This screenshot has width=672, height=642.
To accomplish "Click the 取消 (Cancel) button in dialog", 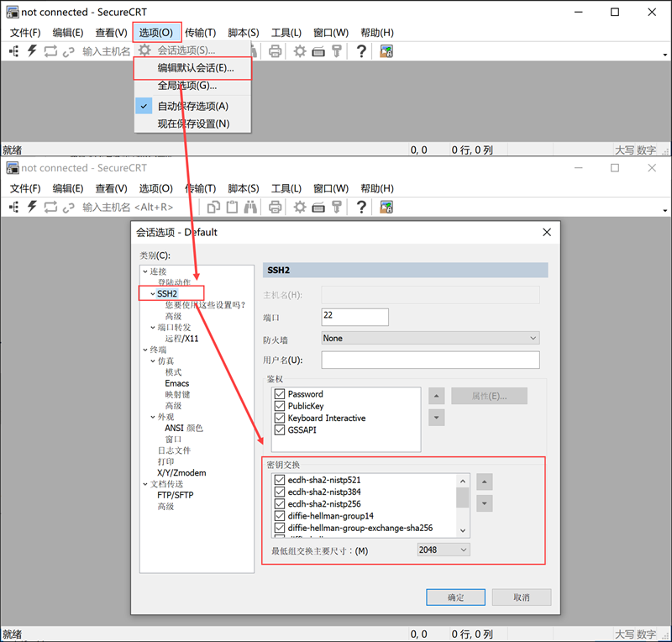I will [x=521, y=597].
